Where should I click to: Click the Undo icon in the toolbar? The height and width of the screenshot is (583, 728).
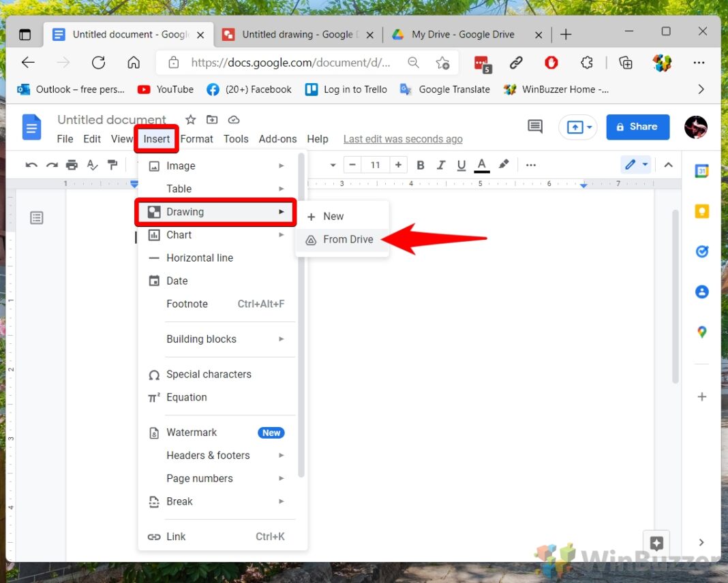tap(31, 164)
